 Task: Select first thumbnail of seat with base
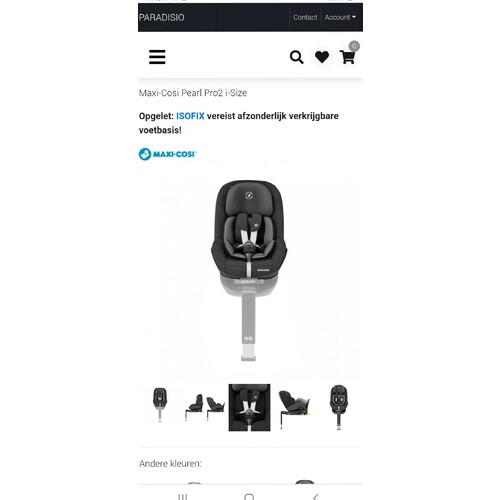coord(160,405)
